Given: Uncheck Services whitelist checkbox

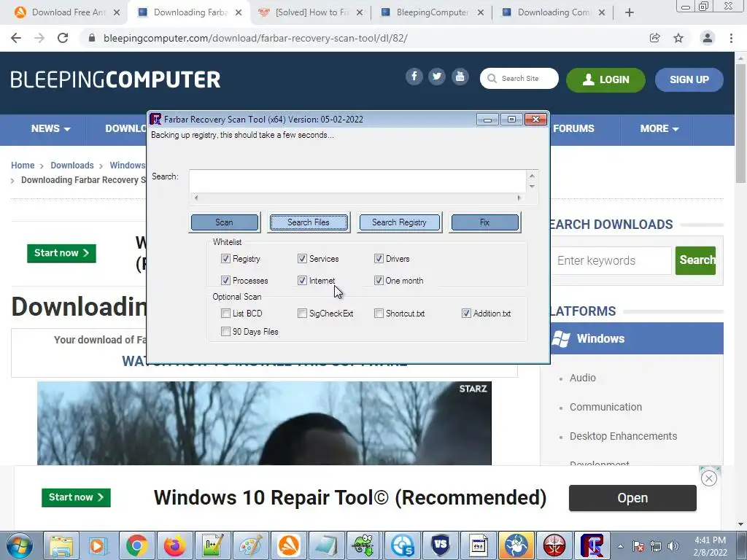Looking at the screenshot, I should pos(302,259).
